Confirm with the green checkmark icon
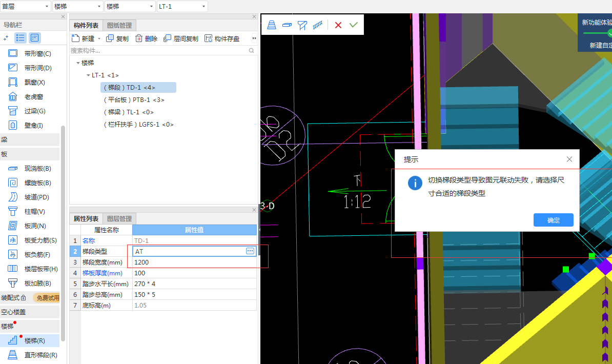Image resolution: width=612 pixels, height=364 pixels. point(354,25)
